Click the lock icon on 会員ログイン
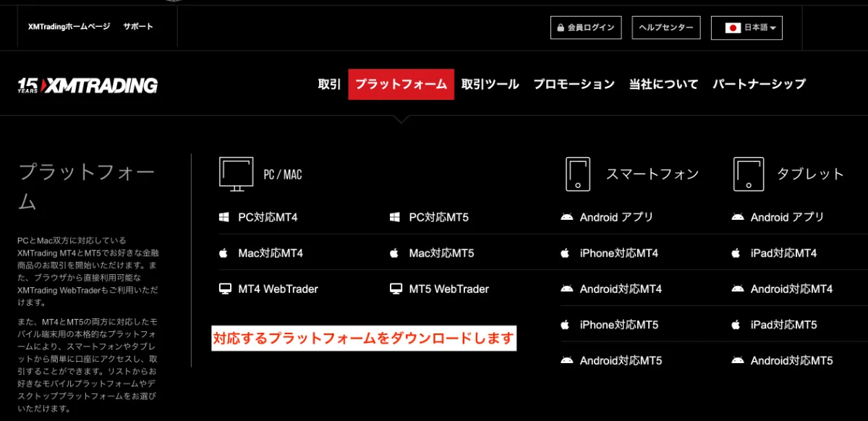 pyautogui.click(x=561, y=27)
